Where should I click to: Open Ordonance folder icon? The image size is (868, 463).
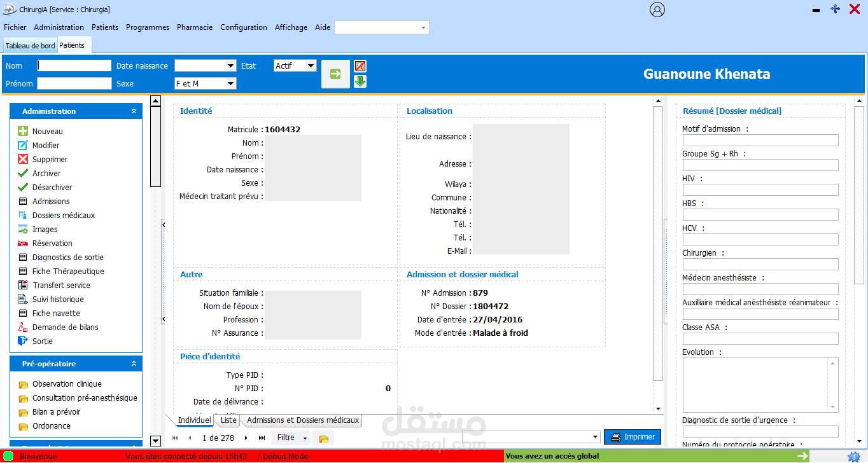pyautogui.click(x=23, y=426)
